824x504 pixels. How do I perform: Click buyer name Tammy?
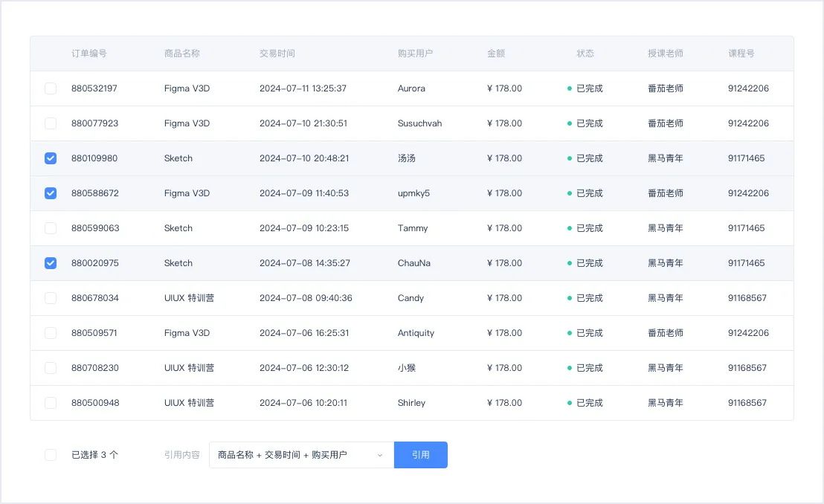(x=413, y=228)
